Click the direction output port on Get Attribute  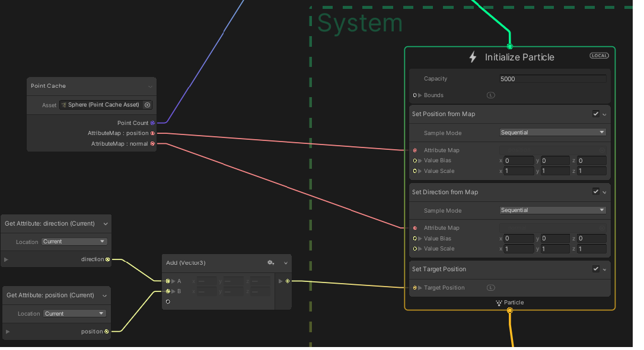click(x=107, y=259)
